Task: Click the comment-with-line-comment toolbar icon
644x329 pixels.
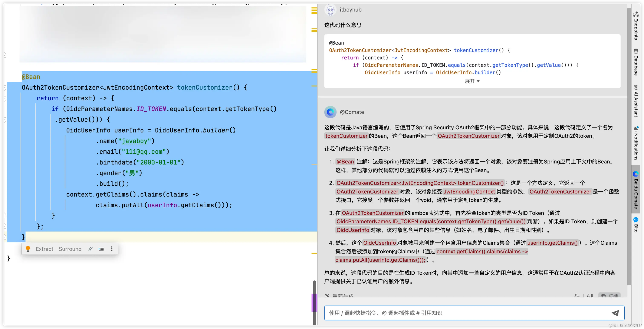Action: click(x=90, y=249)
